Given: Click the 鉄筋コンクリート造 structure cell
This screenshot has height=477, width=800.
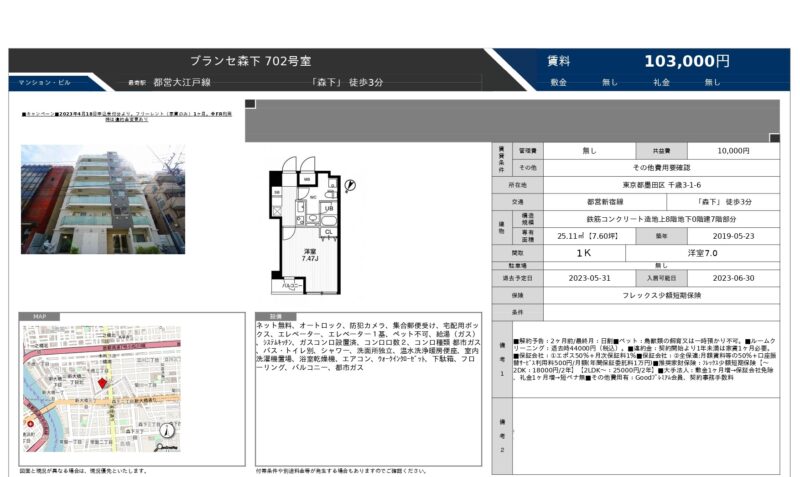Looking at the screenshot, I should coord(661,219).
